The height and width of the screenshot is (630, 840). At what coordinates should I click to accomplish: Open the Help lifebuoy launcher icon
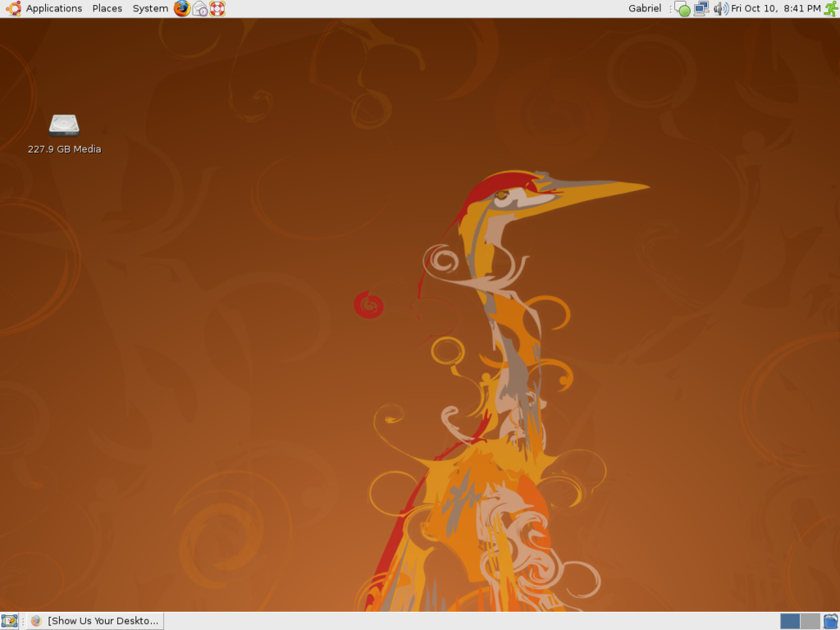217,8
